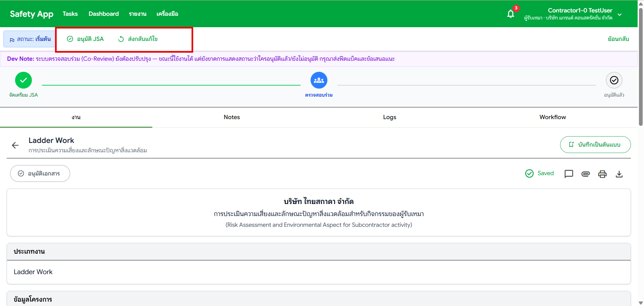
Task: Open the เครื่องมือ menu
Action: [167, 14]
